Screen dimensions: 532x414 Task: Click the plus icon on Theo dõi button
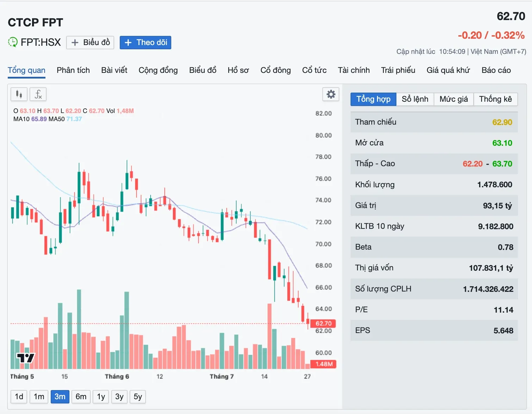click(x=128, y=43)
